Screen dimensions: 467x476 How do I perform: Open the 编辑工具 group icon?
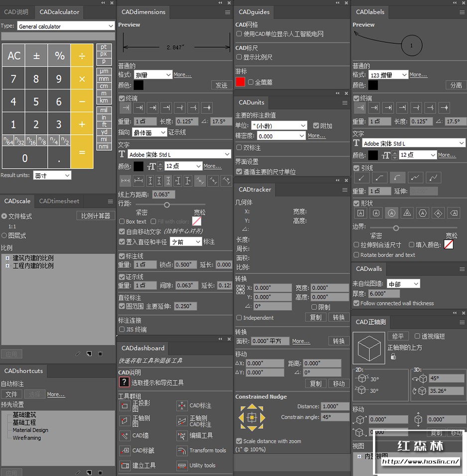click(x=182, y=436)
